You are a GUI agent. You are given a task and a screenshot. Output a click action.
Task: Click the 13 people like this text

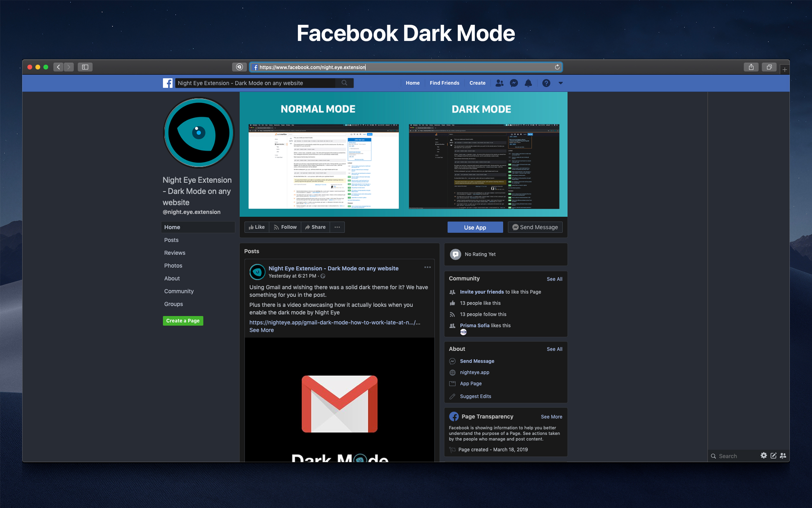[480, 303]
